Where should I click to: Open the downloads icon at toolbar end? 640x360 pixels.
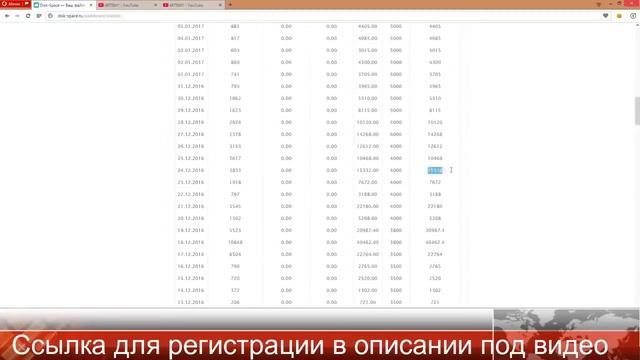(x=633, y=16)
